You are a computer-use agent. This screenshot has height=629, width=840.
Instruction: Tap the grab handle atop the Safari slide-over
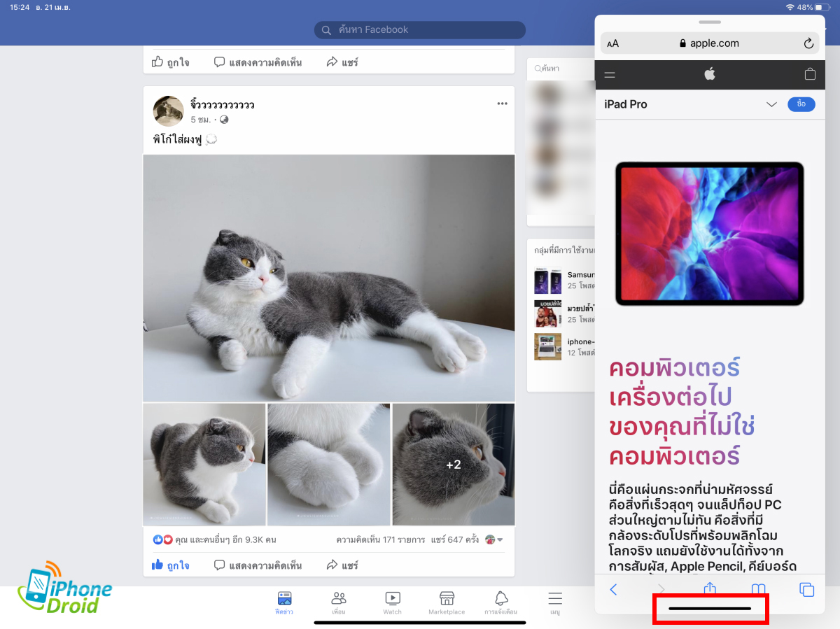(710, 22)
